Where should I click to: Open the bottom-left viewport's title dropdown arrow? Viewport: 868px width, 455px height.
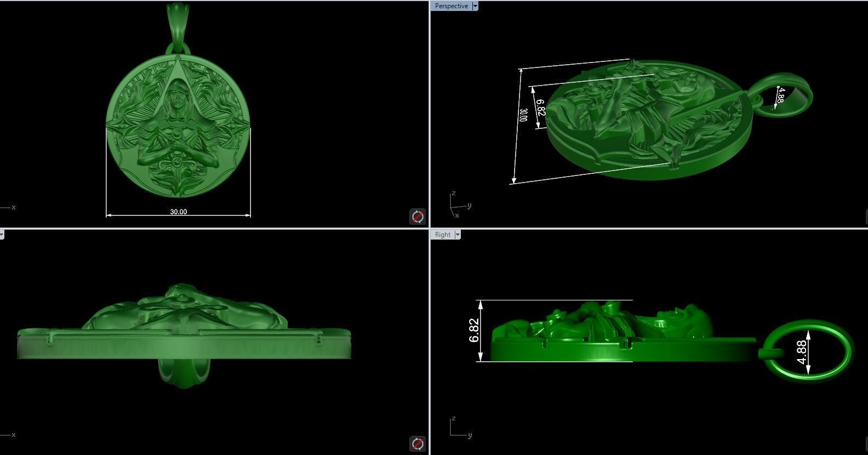(x=2, y=235)
